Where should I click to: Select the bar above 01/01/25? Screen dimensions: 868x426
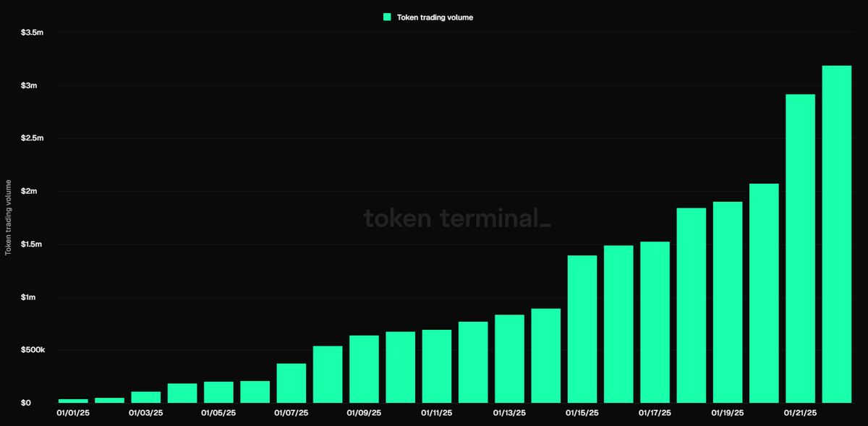pos(73,401)
